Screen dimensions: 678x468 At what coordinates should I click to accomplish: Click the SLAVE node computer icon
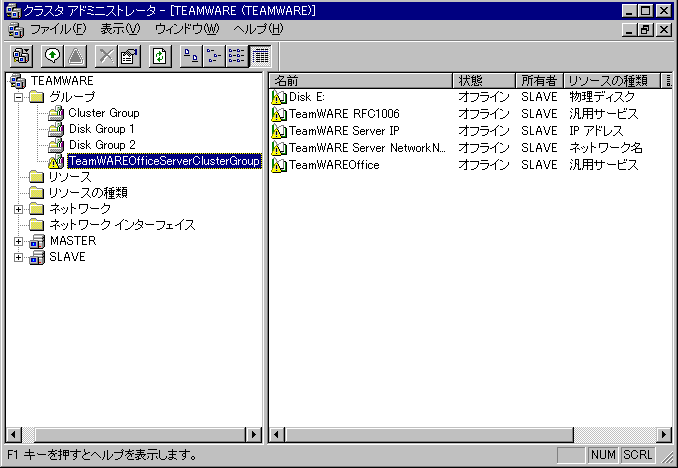pos(37,257)
